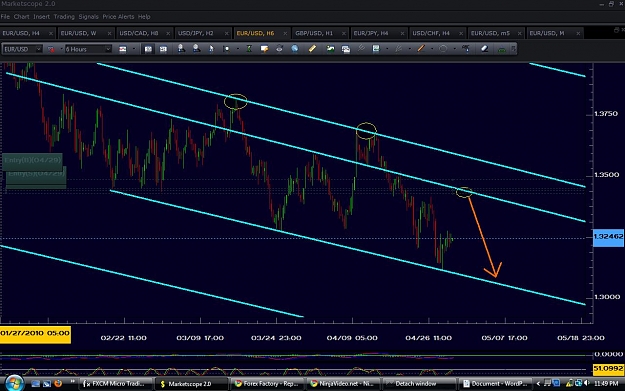Open the Price Alerts menu
Screen dimensions: 625x391
click(118, 17)
